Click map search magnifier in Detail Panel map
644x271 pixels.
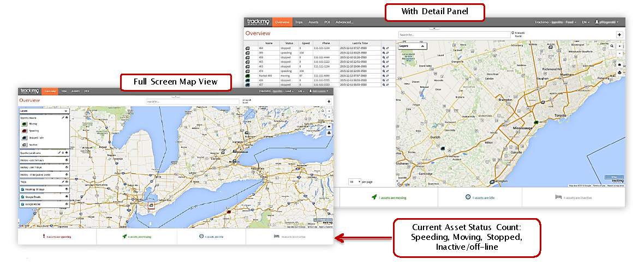tap(612, 46)
